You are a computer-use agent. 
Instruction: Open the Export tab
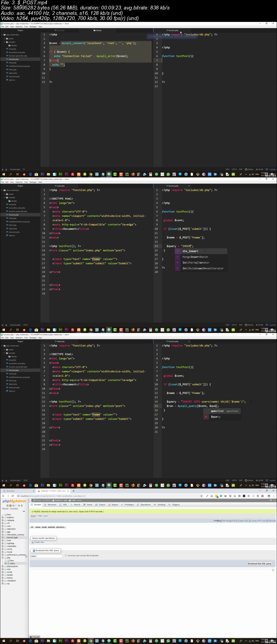100,504
